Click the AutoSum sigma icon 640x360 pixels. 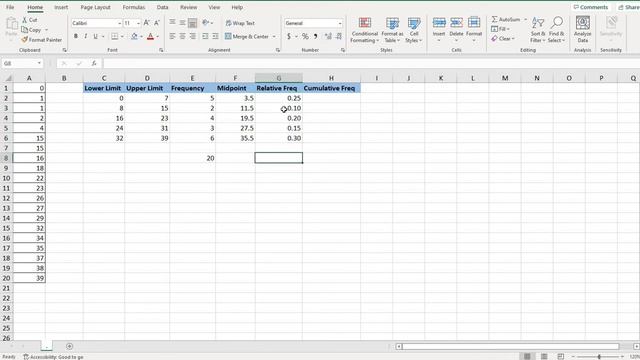click(x=494, y=19)
